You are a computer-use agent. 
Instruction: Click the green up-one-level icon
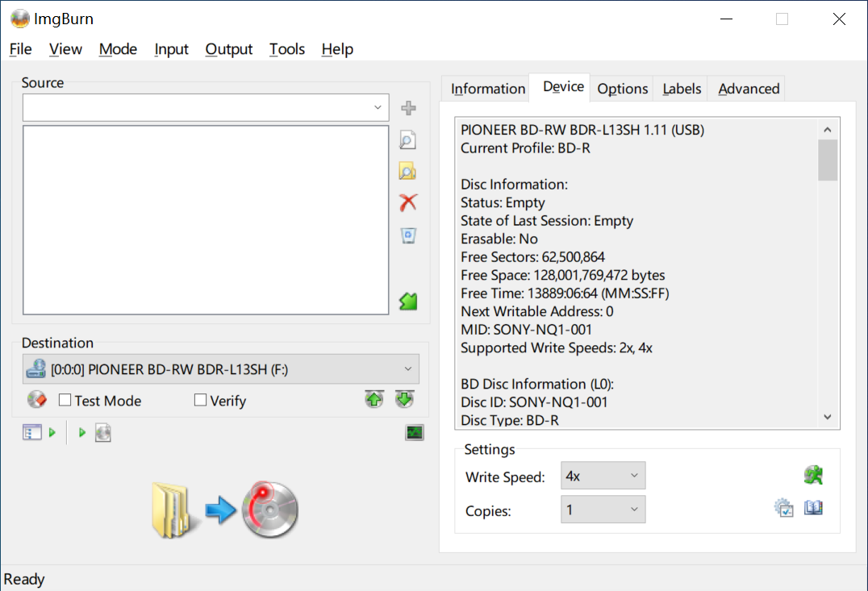tap(408, 301)
